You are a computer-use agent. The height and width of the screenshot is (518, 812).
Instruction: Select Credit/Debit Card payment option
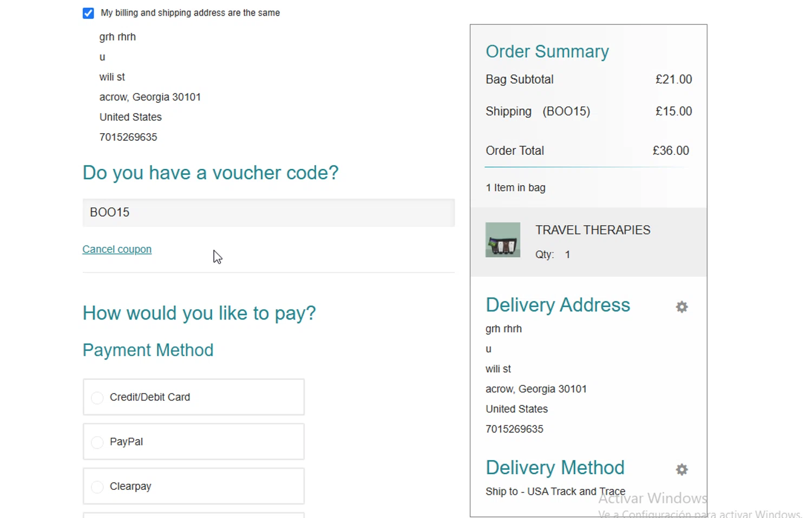click(x=97, y=398)
